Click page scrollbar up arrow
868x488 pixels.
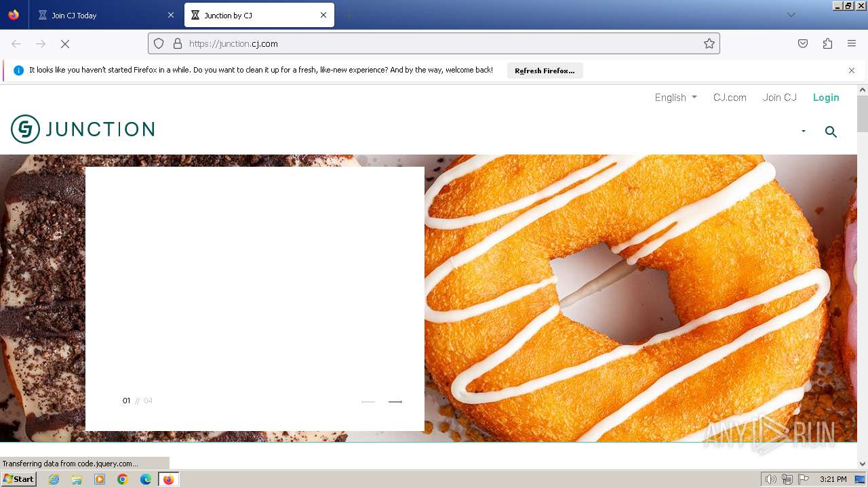pyautogui.click(x=863, y=90)
